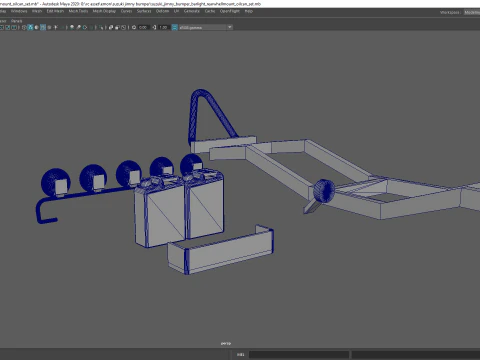Open the Cache menu
Viewport: 480px width, 360px height.
click(x=210, y=11)
